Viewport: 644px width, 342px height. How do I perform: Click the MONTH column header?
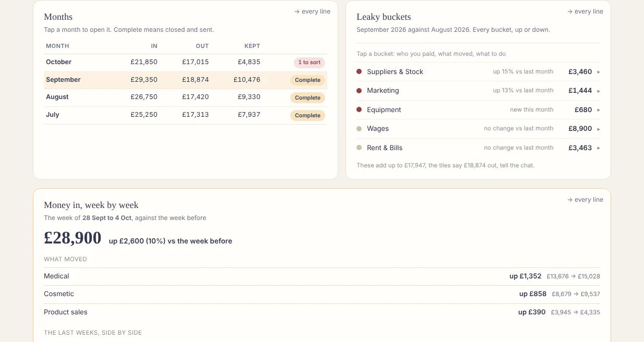click(57, 46)
